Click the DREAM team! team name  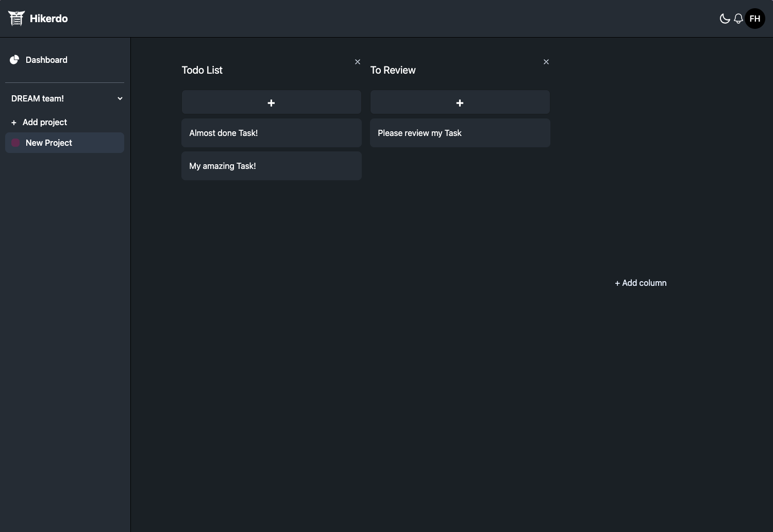[38, 98]
